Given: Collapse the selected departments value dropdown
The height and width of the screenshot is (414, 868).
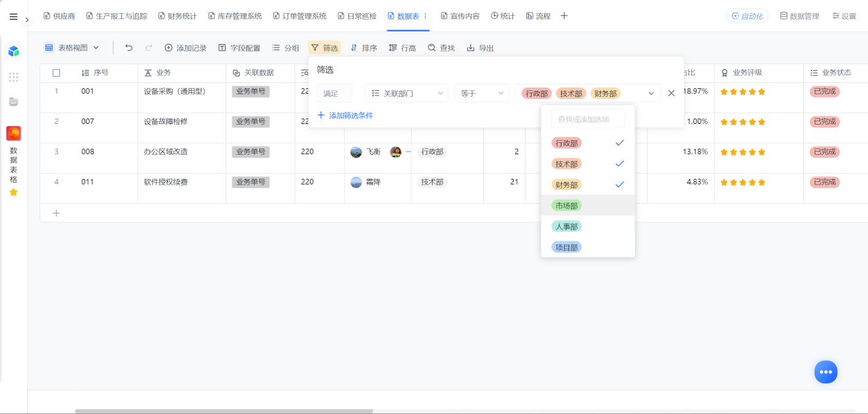Looking at the screenshot, I should point(652,94).
